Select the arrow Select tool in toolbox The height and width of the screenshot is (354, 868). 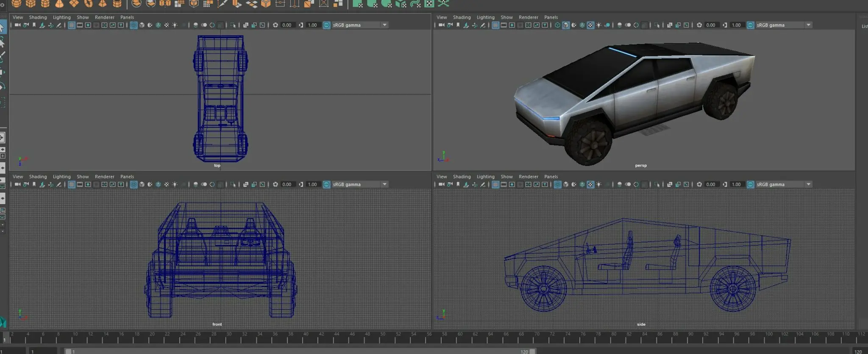click(x=2, y=28)
